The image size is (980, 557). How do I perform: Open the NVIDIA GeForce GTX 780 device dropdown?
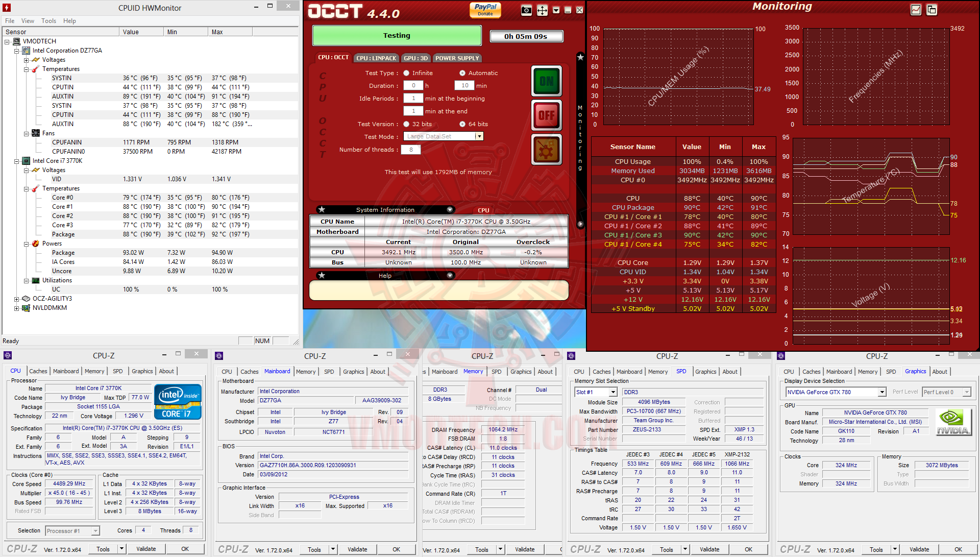click(881, 392)
